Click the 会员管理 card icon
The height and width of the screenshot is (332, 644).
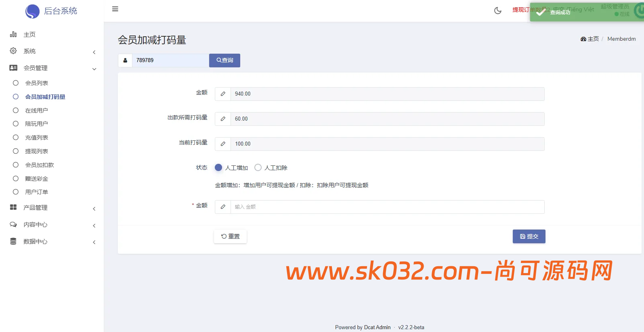pos(13,68)
